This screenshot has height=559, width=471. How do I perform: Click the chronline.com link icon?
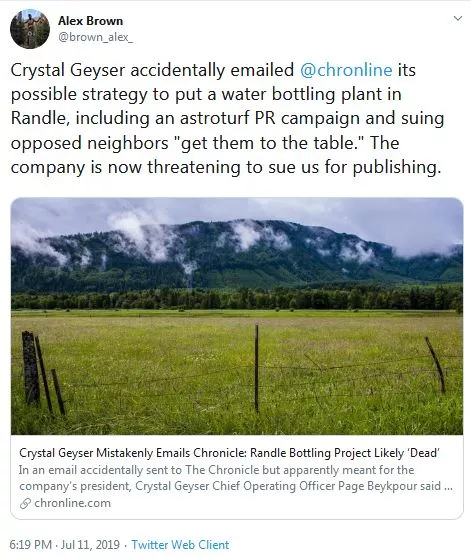coord(25,503)
